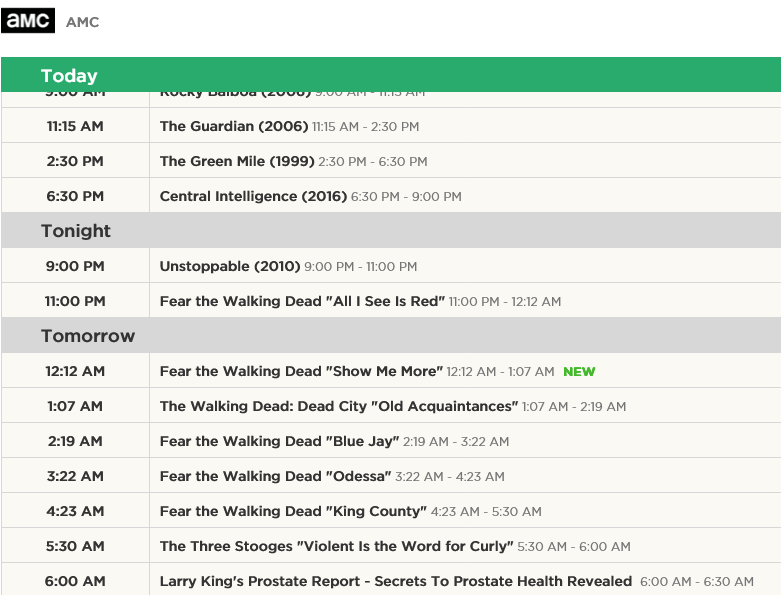This screenshot has height=595, width=781.
Task: Click the AMC channel logo
Action: click(28, 21)
